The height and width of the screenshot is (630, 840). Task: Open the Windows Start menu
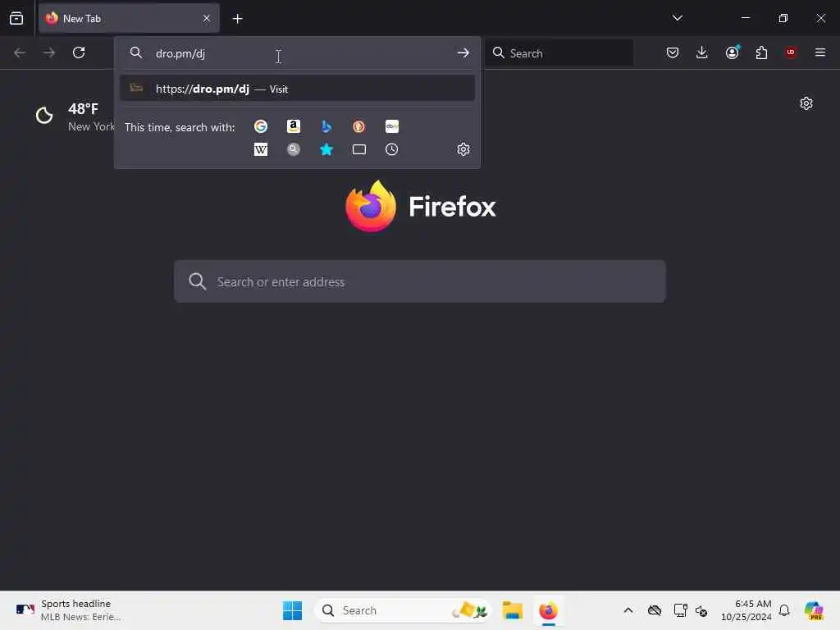(x=293, y=610)
